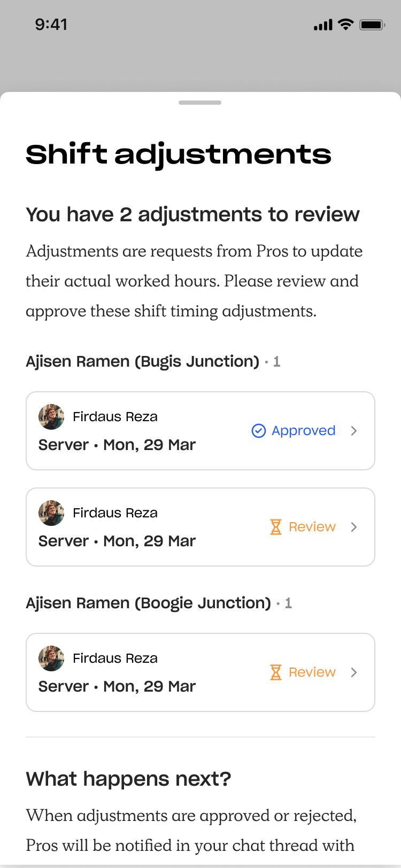Tap the battery icon in status bar
Image resolution: width=401 pixels, height=868 pixels.
372,25
